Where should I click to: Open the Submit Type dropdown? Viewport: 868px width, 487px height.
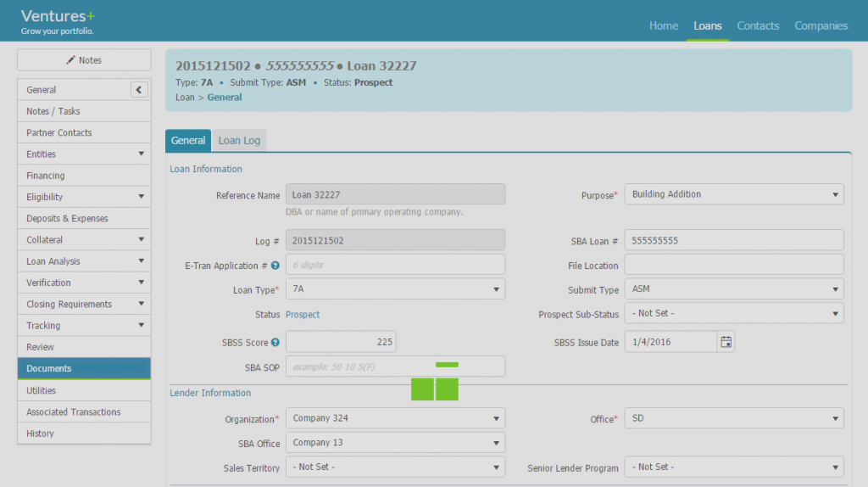click(x=734, y=289)
